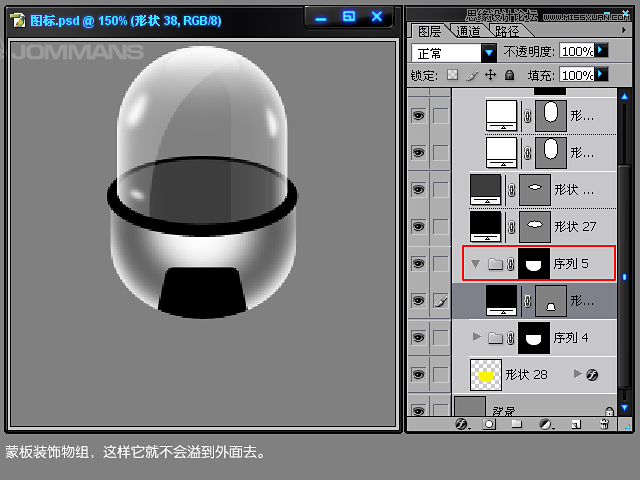Screen dimensions: 640x480
Task: Toggle lock transparent pixels icon
Action: [452, 75]
